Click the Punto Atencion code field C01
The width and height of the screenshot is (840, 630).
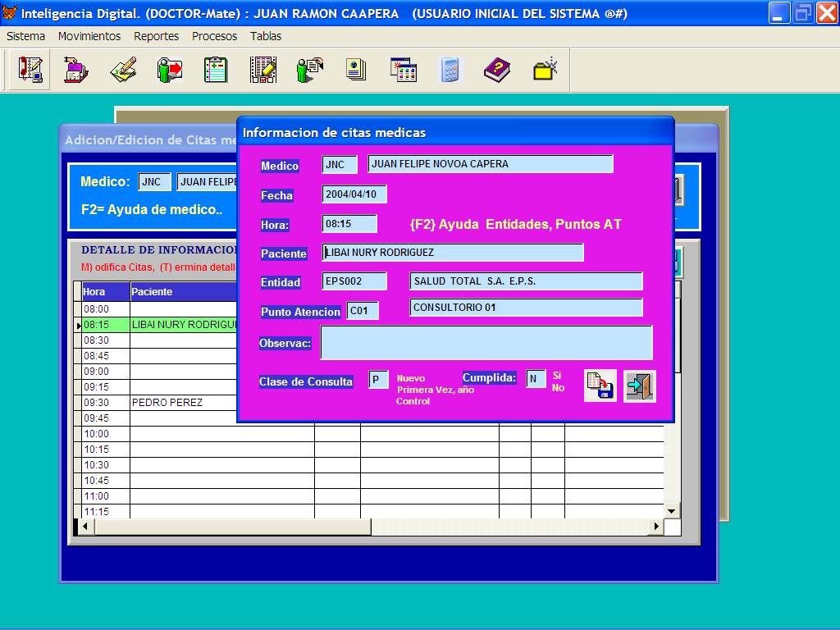363,311
